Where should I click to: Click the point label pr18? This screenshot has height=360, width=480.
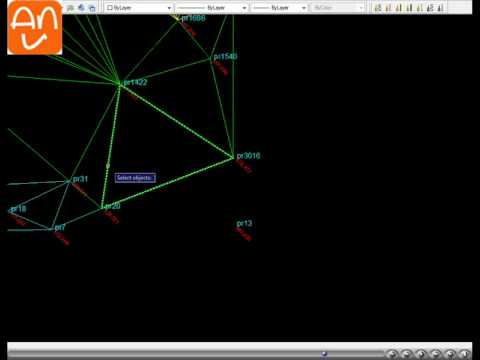tap(18, 209)
